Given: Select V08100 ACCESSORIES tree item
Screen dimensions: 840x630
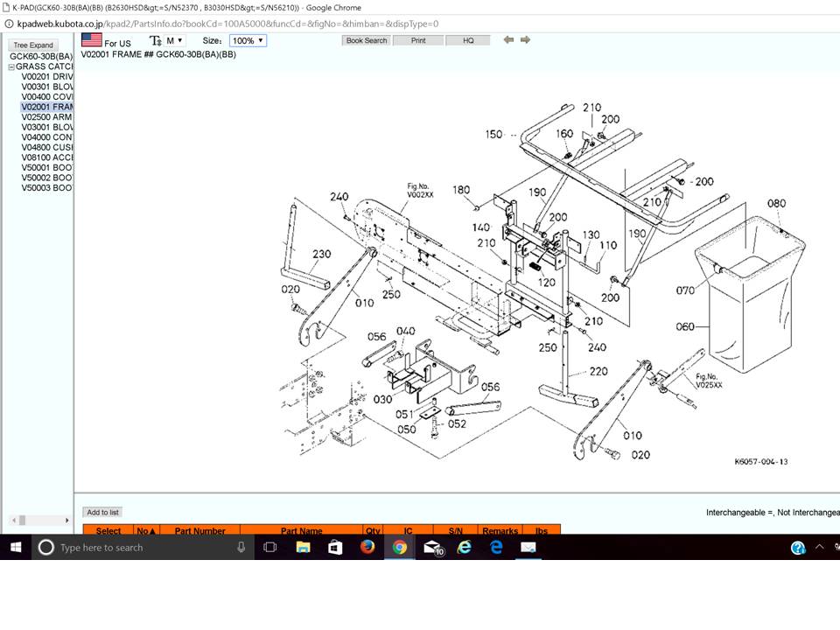Looking at the screenshot, I should pyautogui.click(x=47, y=157).
